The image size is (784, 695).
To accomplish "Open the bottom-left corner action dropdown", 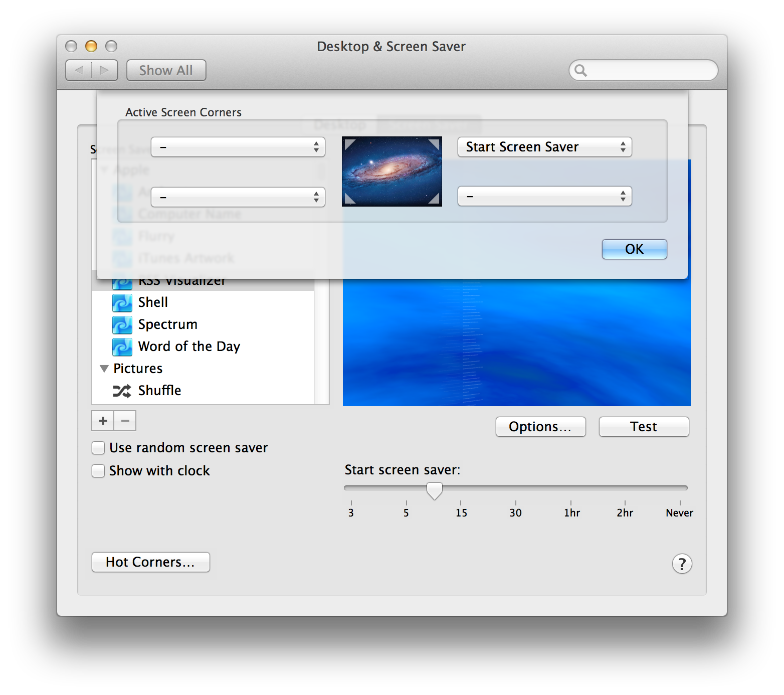I will point(238,197).
